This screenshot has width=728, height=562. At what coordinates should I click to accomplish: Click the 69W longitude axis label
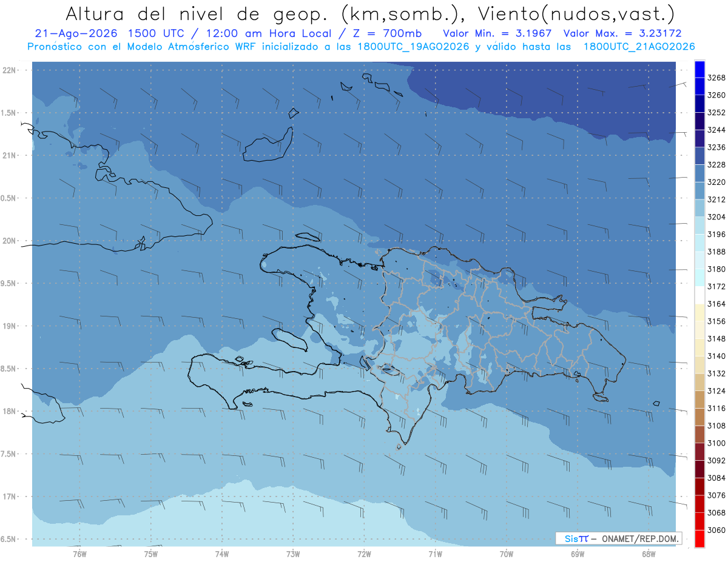tap(578, 554)
